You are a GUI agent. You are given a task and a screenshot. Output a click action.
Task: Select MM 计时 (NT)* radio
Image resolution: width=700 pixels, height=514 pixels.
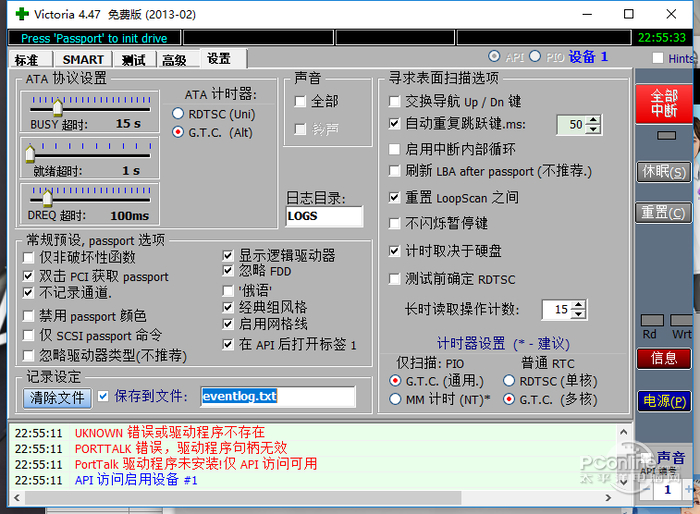coord(395,399)
